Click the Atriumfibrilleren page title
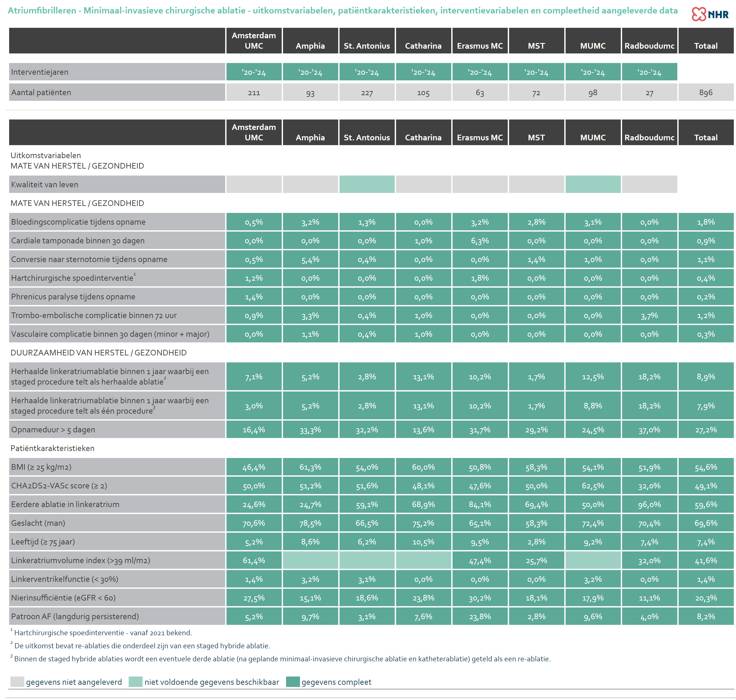Image resolution: width=736 pixels, height=700 pixels. 342,10
